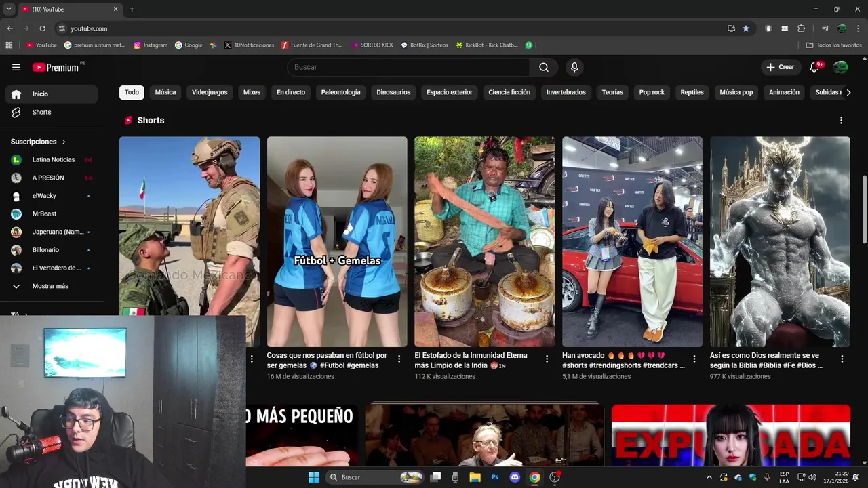Image resolution: width=868 pixels, height=488 pixels.
Task: Select the Reptiles filter chip
Action: (692, 92)
